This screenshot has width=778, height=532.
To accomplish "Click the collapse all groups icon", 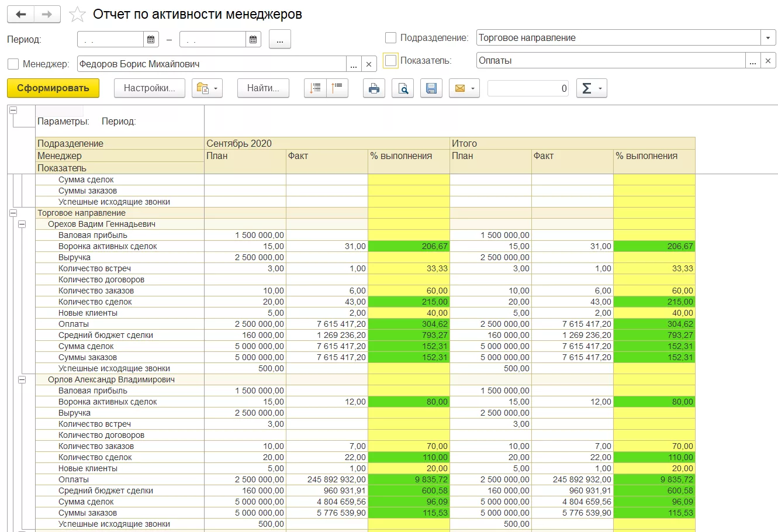I will 337,88.
